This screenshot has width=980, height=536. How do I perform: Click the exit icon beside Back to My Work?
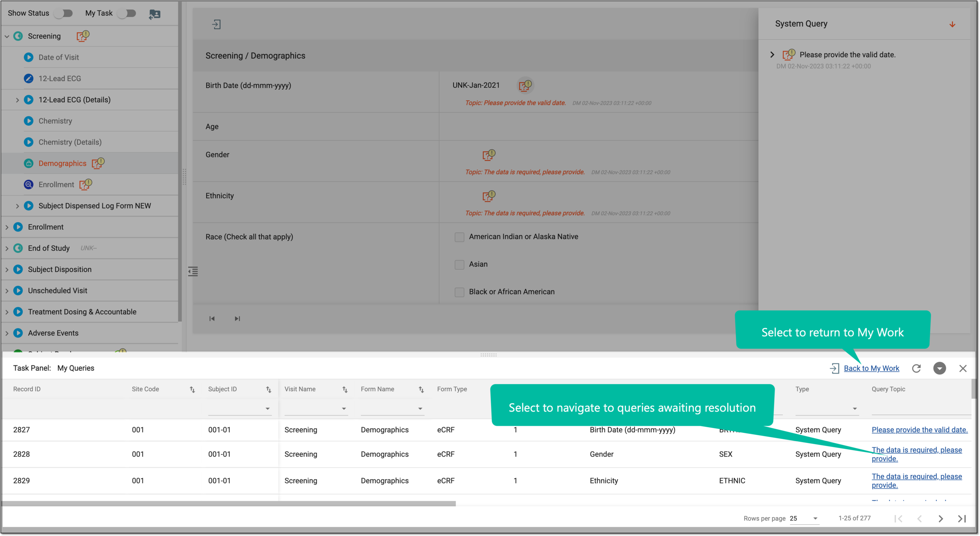coord(834,368)
